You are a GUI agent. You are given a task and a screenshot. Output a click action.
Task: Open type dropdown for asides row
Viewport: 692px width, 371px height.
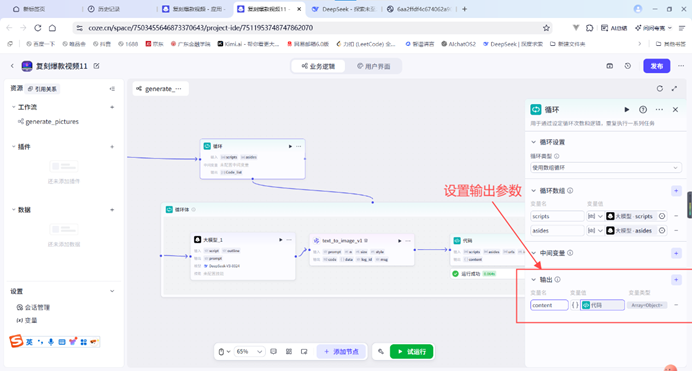click(x=595, y=230)
